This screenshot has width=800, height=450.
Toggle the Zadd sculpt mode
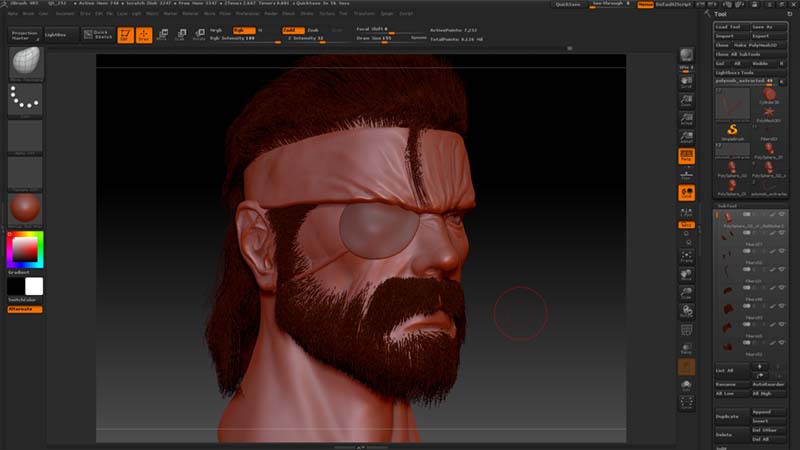point(291,30)
